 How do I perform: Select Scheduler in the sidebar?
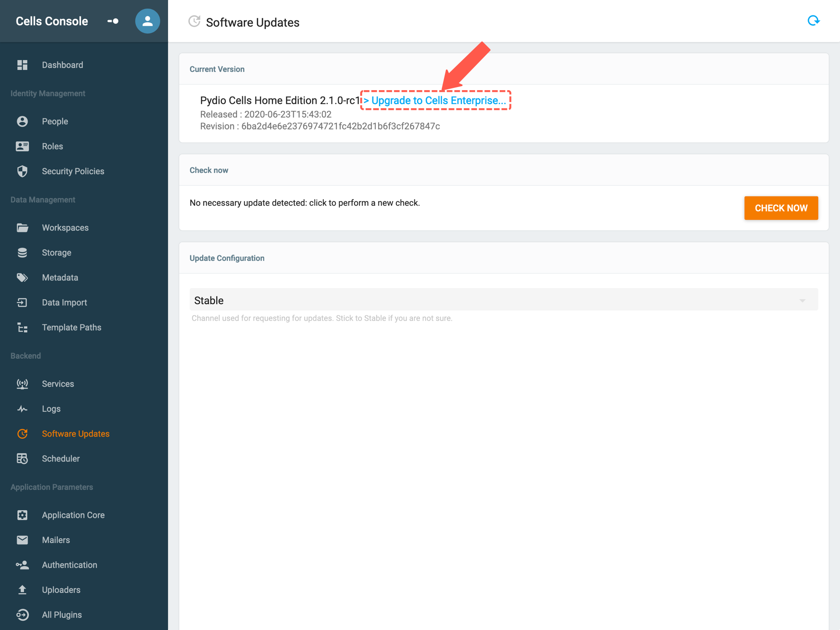tap(61, 458)
